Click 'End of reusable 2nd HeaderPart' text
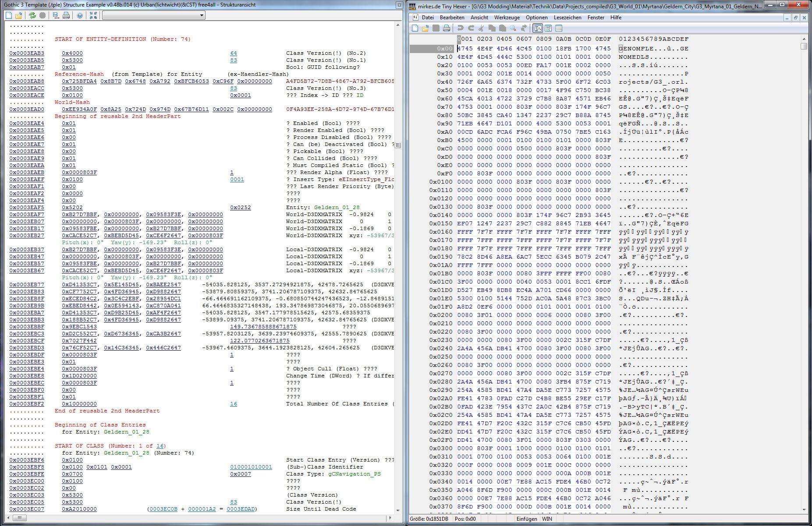 click(x=107, y=411)
